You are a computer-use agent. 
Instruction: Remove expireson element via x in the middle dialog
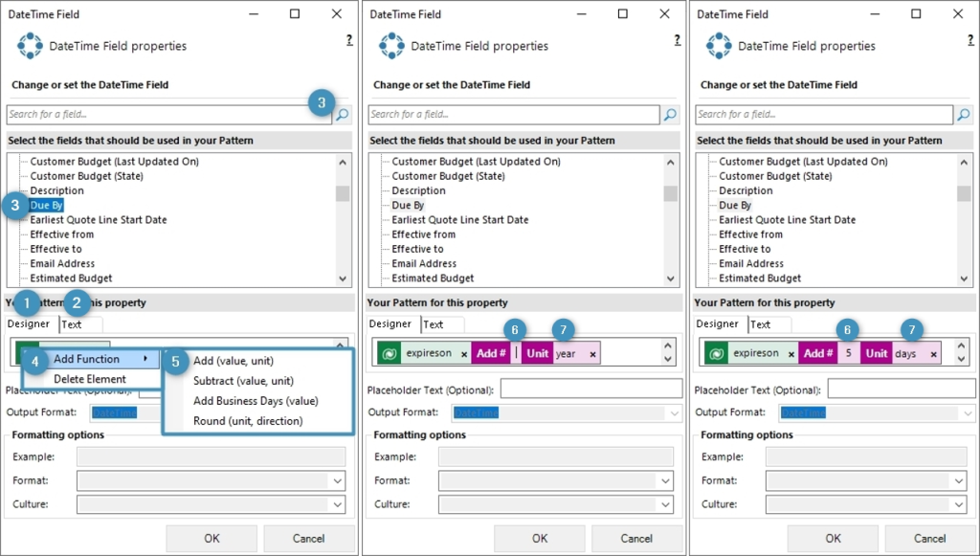tap(464, 354)
